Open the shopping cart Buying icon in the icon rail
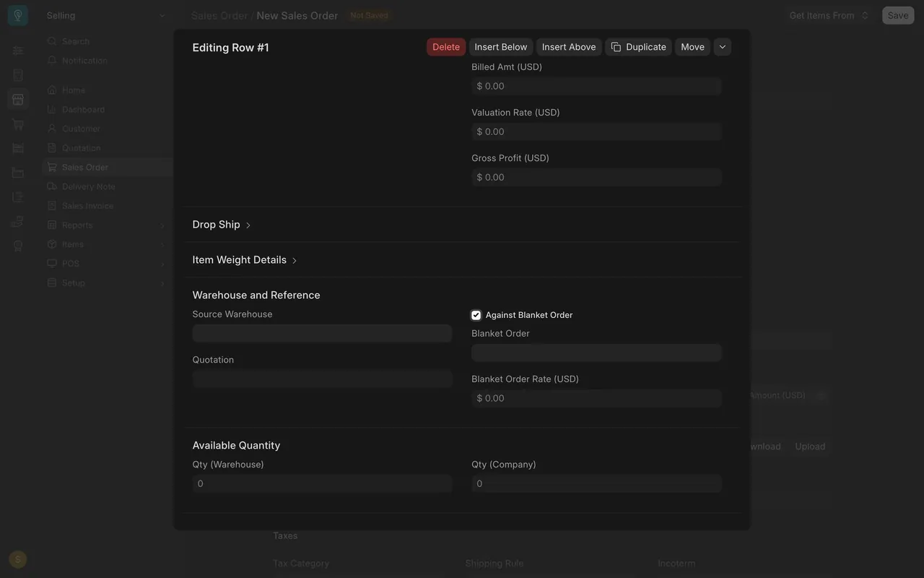Viewport: 924px width, 578px height. (x=18, y=124)
